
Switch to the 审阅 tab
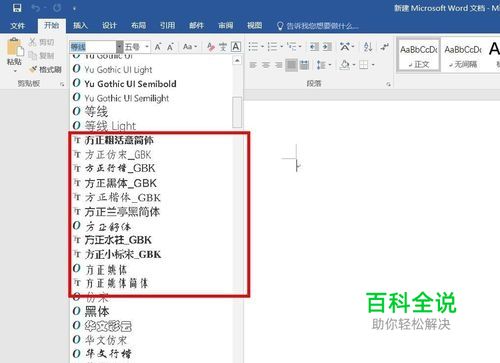click(x=225, y=26)
